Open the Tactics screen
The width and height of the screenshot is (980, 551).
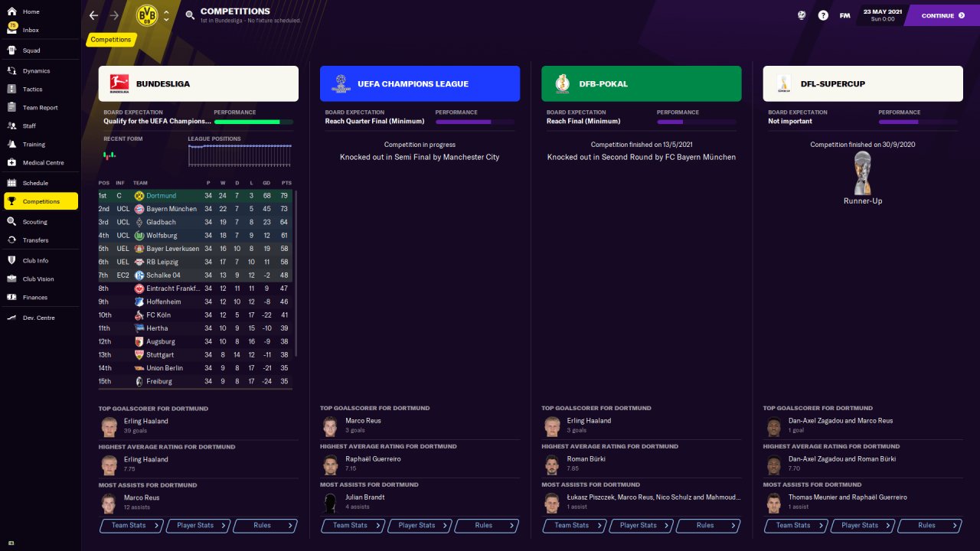point(32,89)
